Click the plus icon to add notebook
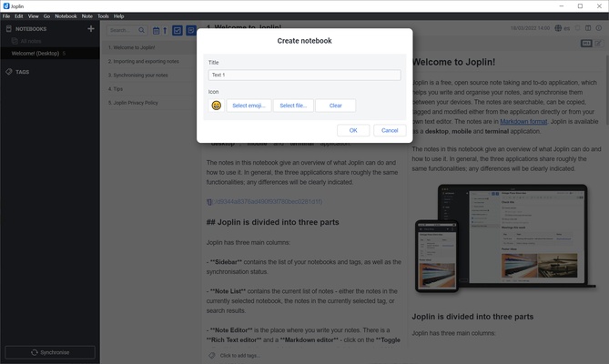Screen dimensions: 609x364 tap(91, 29)
